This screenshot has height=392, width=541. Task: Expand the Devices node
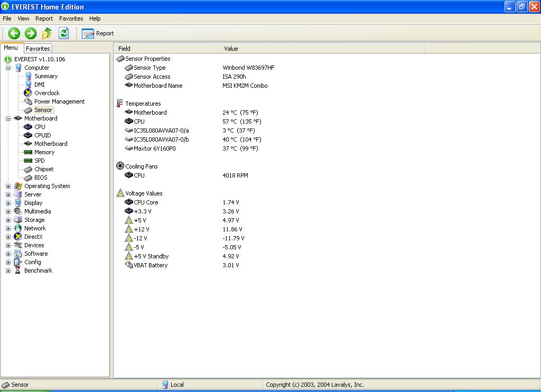pyautogui.click(x=8, y=245)
